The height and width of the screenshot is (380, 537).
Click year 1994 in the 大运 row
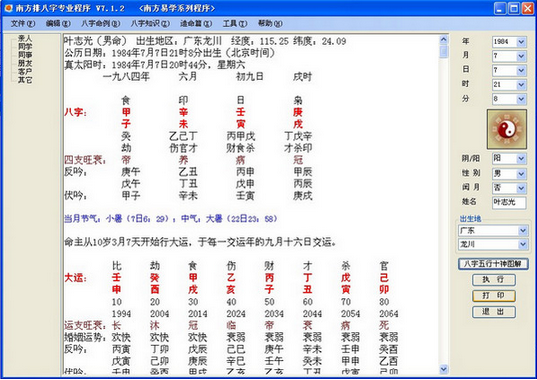tap(121, 314)
